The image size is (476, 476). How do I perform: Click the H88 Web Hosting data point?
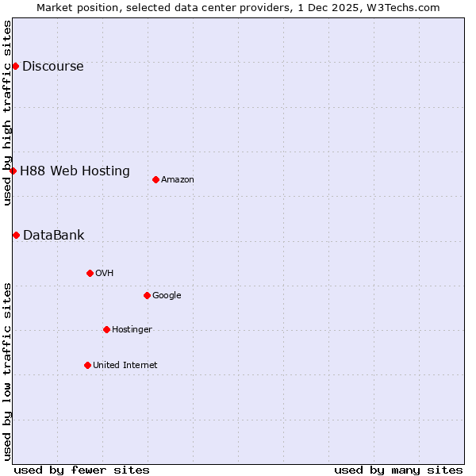(x=13, y=171)
